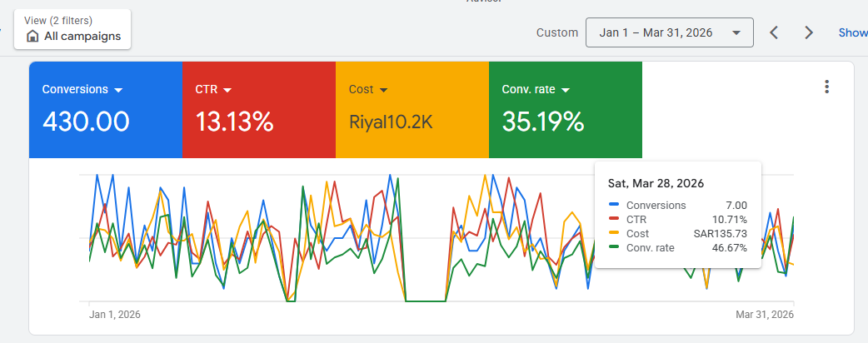Expand the CTR metric dropdown arrow

tap(227, 90)
